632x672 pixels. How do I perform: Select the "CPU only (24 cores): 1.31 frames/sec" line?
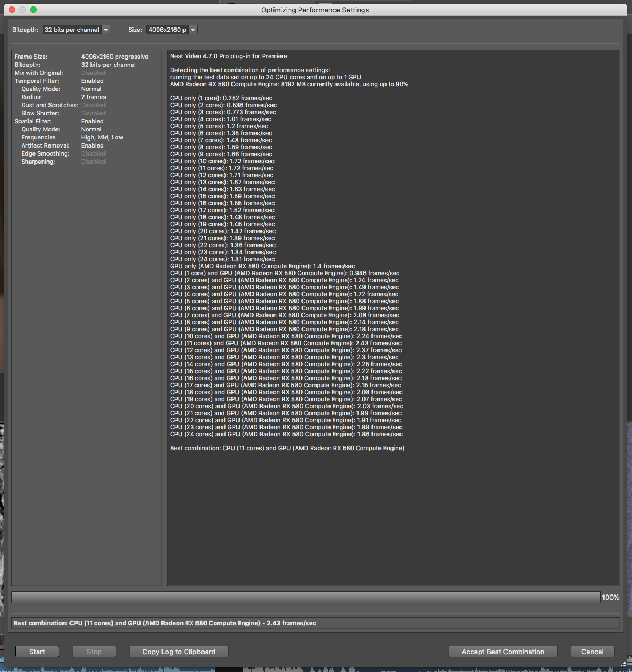[x=223, y=259]
